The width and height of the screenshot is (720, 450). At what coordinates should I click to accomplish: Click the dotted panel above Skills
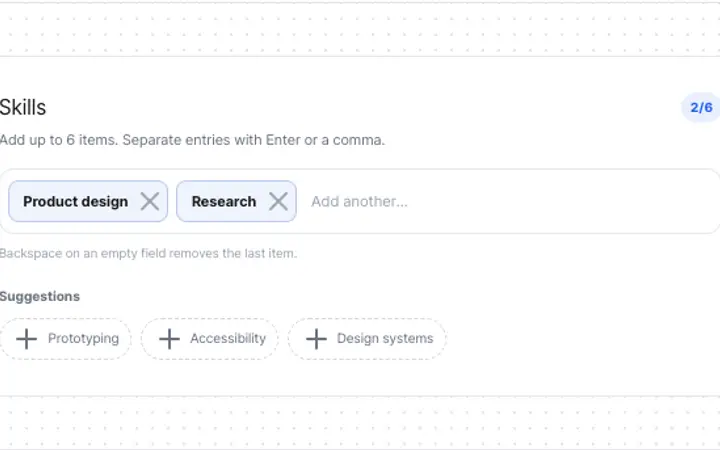[x=360, y=30]
